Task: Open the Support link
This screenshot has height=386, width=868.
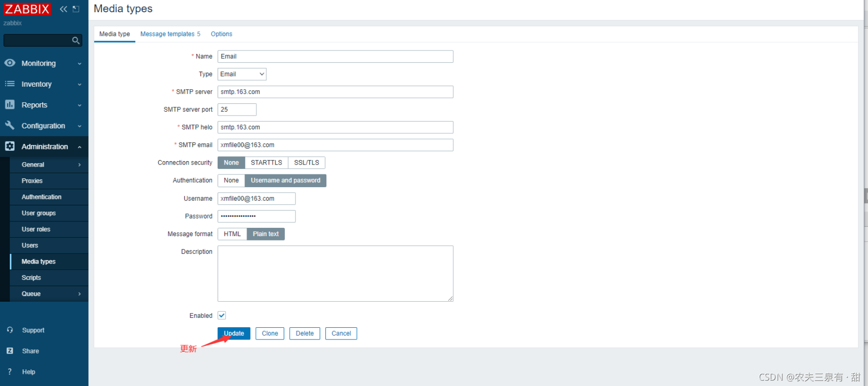Action: point(33,330)
